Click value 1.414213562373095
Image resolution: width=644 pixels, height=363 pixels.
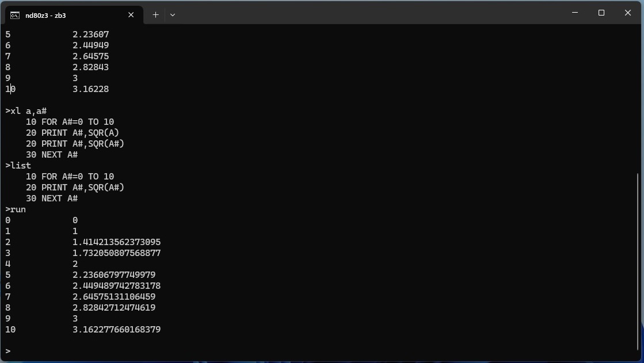click(117, 242)
